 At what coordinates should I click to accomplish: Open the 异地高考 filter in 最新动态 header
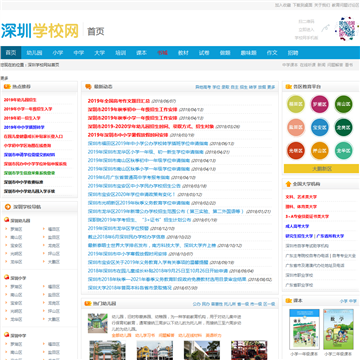(203, 87)
